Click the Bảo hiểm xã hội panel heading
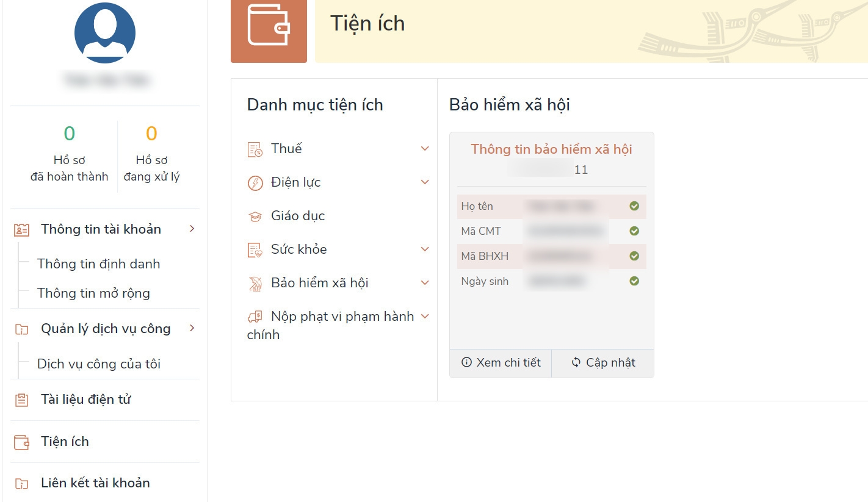The image size is (868, 502). 509,105
